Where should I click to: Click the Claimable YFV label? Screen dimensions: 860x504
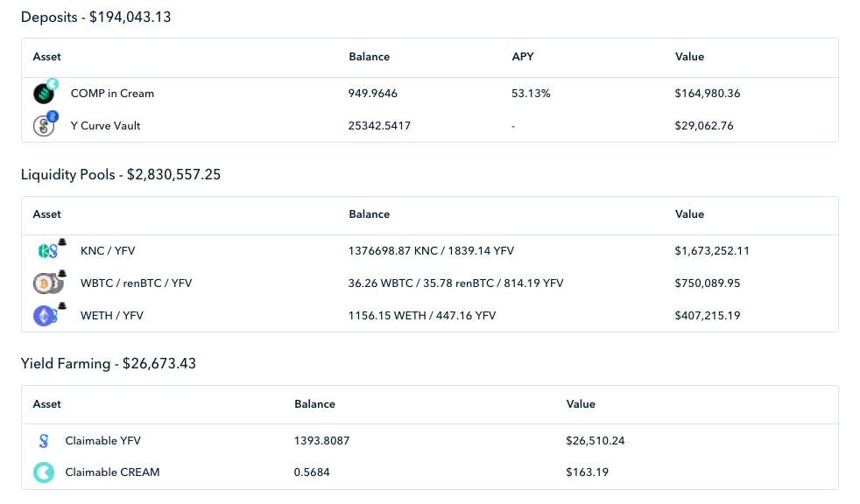[102, 440]
